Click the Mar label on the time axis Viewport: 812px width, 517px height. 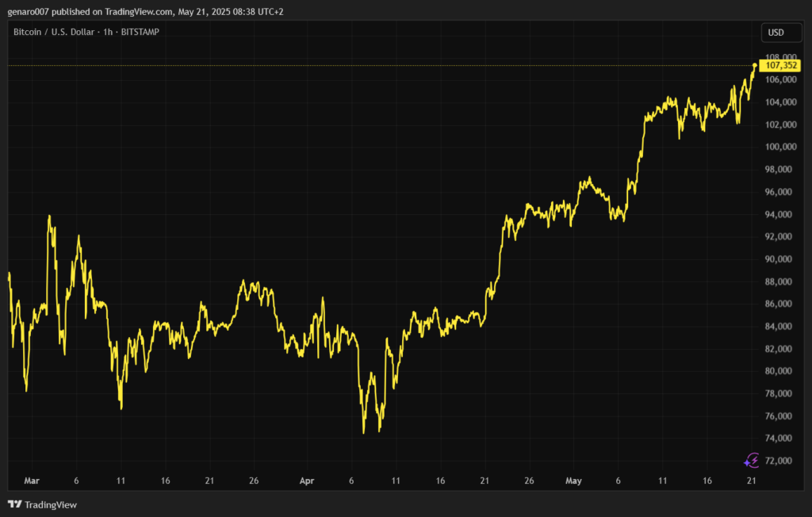32,481
